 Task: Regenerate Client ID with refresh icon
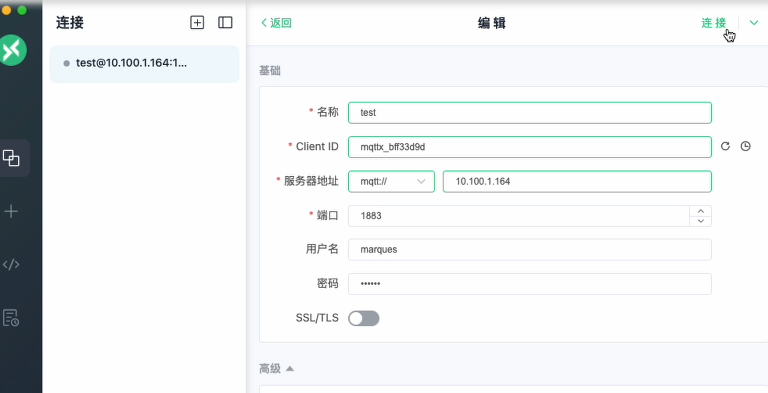[725, 146]
